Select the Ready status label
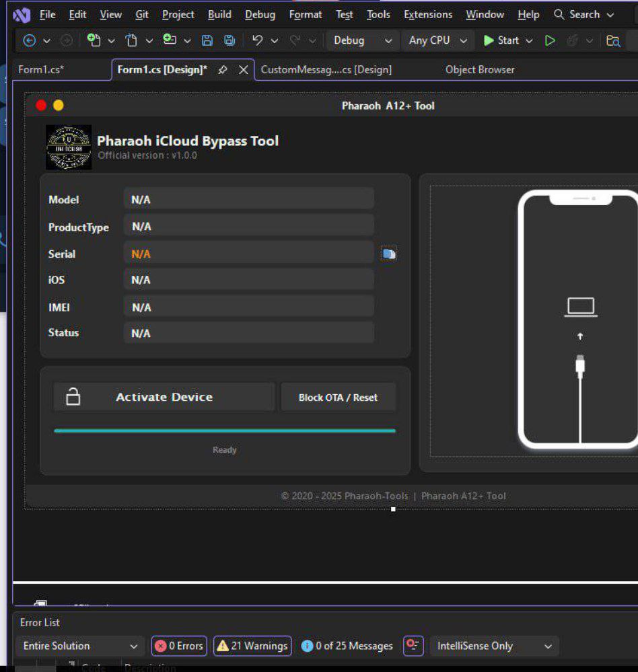 click(225, 450)
